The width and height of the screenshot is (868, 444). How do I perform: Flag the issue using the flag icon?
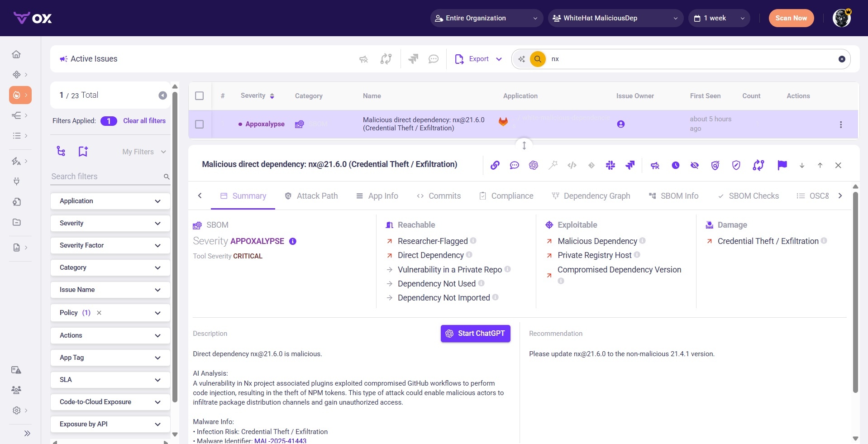(x=782, y=165)
